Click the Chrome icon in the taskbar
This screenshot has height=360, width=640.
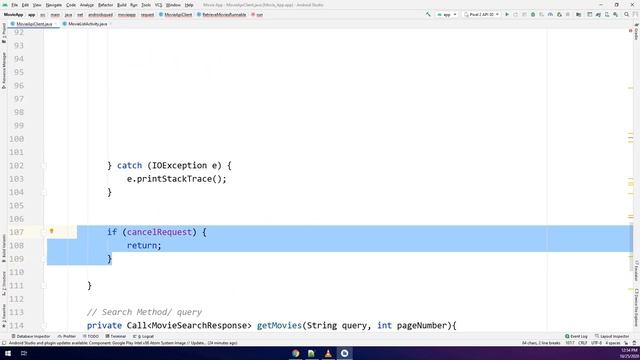point(296,353)
